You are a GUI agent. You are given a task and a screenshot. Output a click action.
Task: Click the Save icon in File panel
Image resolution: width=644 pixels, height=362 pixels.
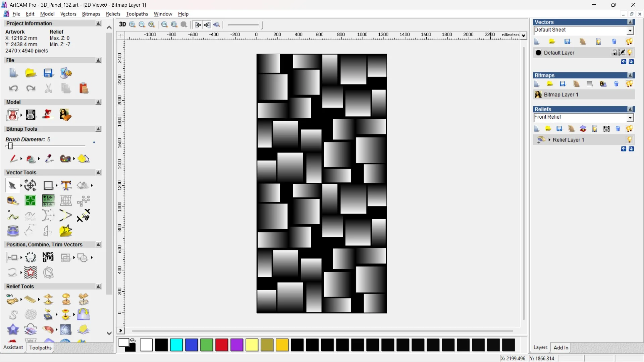point(48,73)
